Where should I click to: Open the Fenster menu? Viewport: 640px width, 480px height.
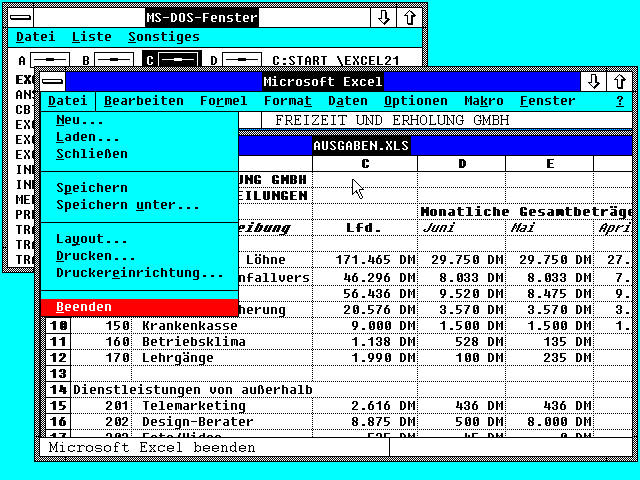tap(547, 101)
